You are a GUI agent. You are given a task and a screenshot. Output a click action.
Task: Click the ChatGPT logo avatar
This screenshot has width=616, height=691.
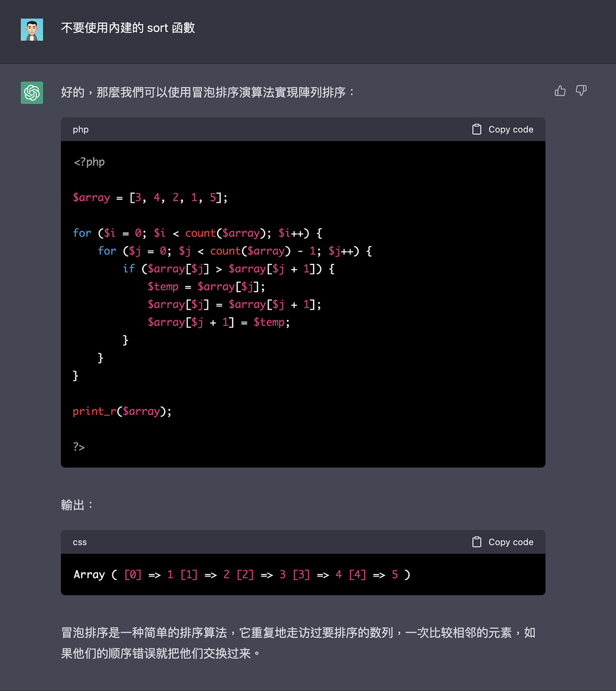point(32,93)
